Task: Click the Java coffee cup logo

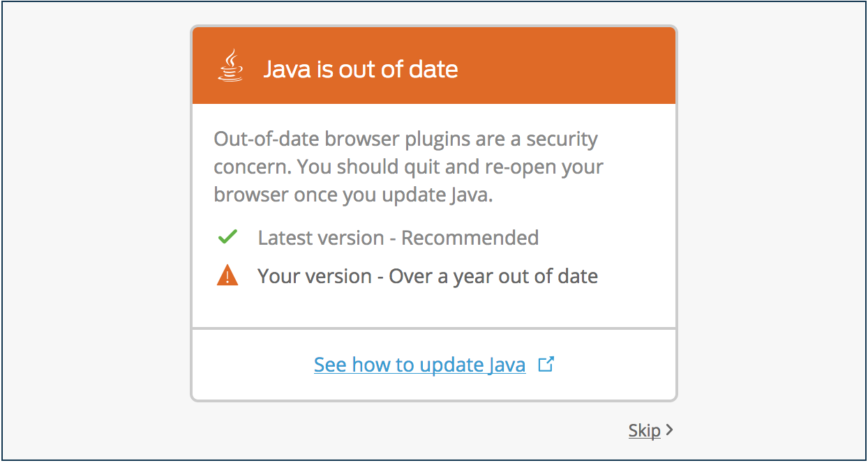Action: click(231, 65)
